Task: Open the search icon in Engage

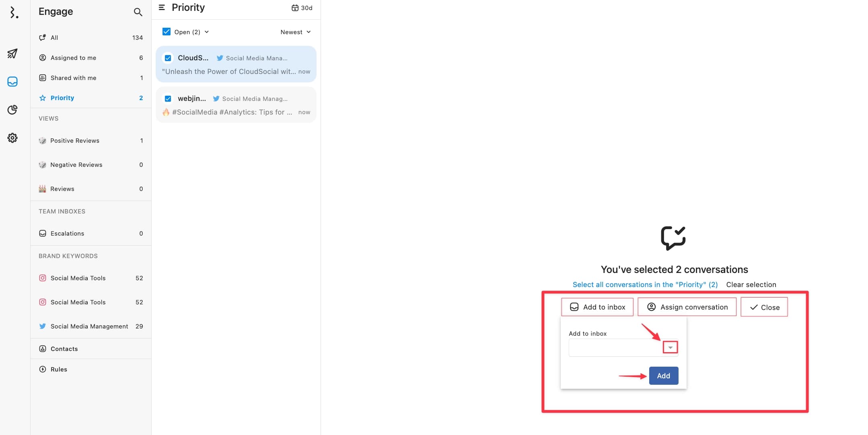Action: [x=137, y=12]
